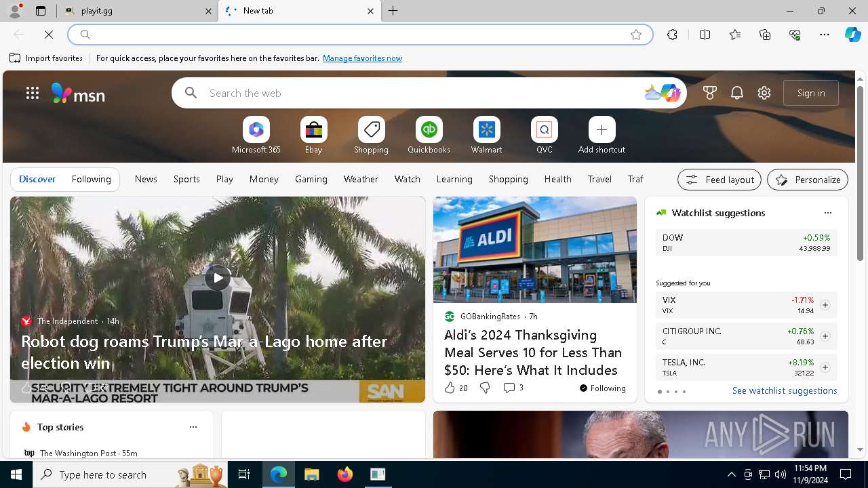Screen dimensions: 868x488
Task: Click the browser address bar
Action: [x=359, y=35]
